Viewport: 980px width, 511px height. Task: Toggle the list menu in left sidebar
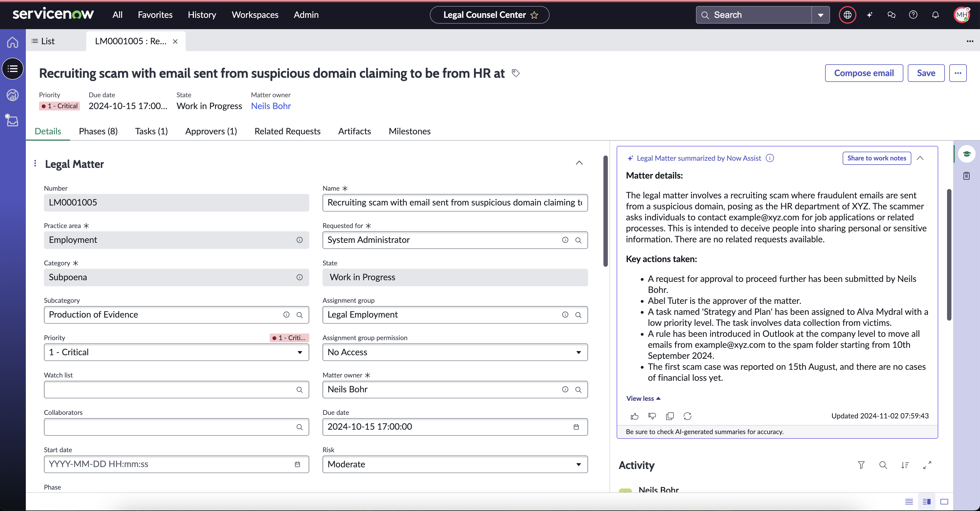click(x=13, y=68)
